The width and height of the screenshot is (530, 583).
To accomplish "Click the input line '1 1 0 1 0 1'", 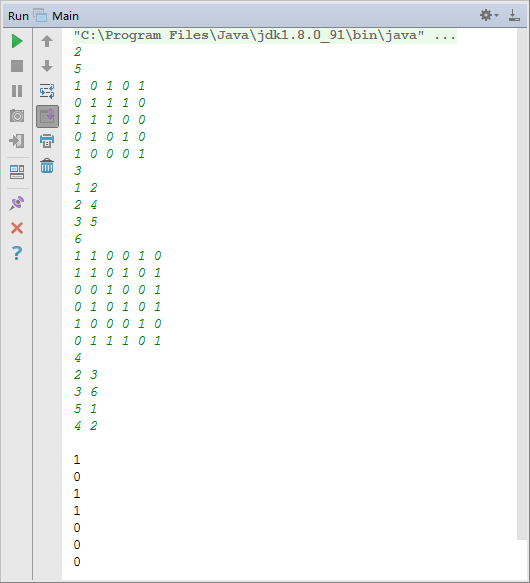I will (x=118, y=273).
